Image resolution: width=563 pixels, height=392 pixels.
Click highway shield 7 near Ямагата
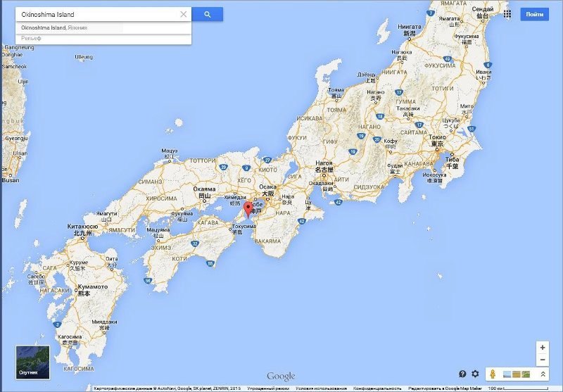click(430, 13)
